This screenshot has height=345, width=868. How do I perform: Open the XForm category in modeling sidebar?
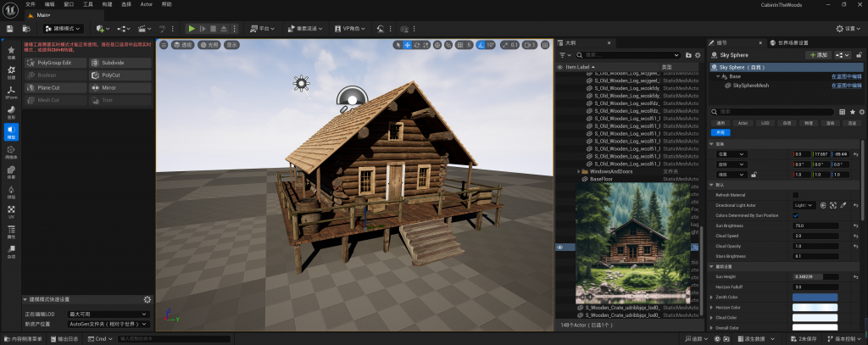click(x=11, y=92)
